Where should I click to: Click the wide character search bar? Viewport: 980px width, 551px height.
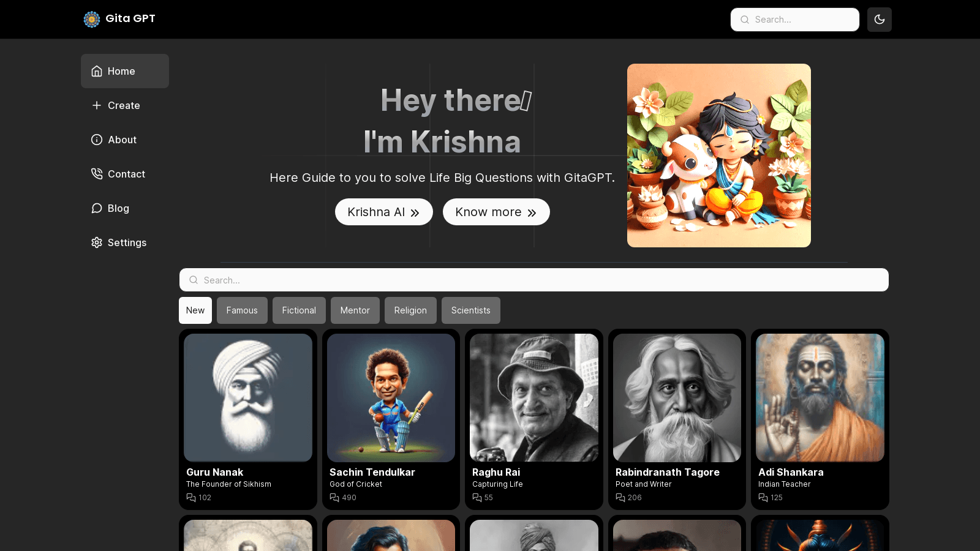[534, 280]
